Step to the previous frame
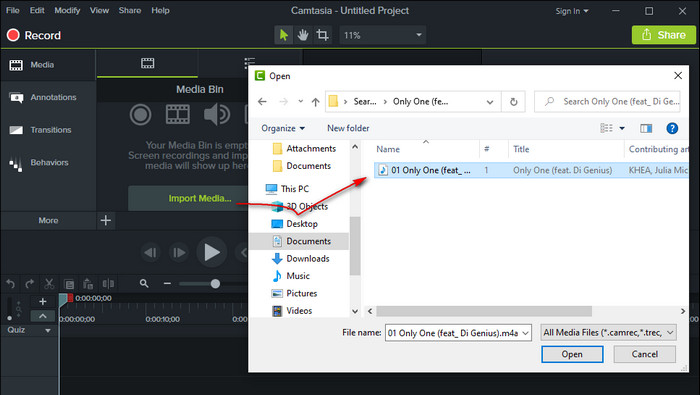The width and height of the screenshot is (700, 395). click(x=150, y=253)
